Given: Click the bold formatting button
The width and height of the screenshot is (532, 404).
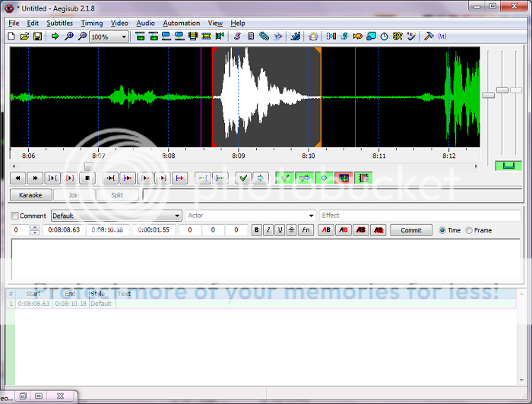Looking at the screenshot, I should (257, 230).
